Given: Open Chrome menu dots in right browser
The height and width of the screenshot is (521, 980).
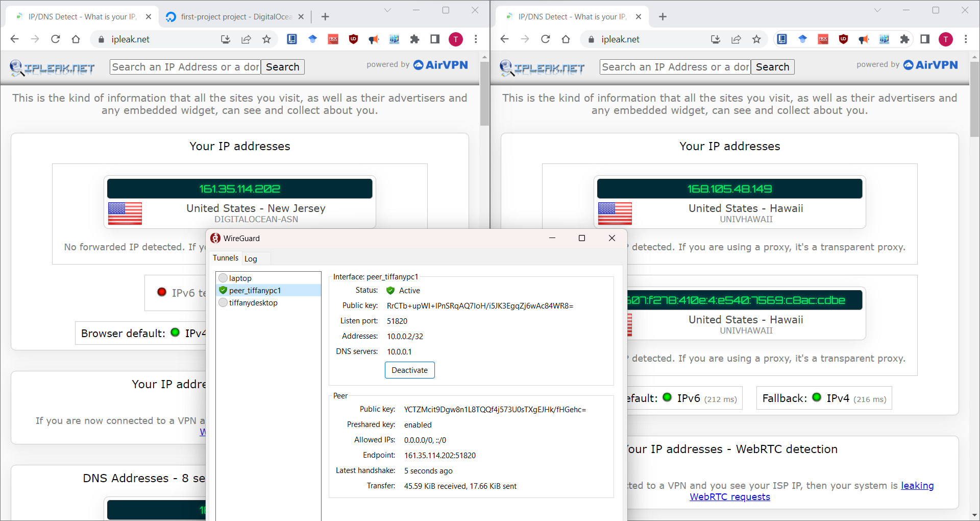Looking at the screenshot, I should pos(966,39).
